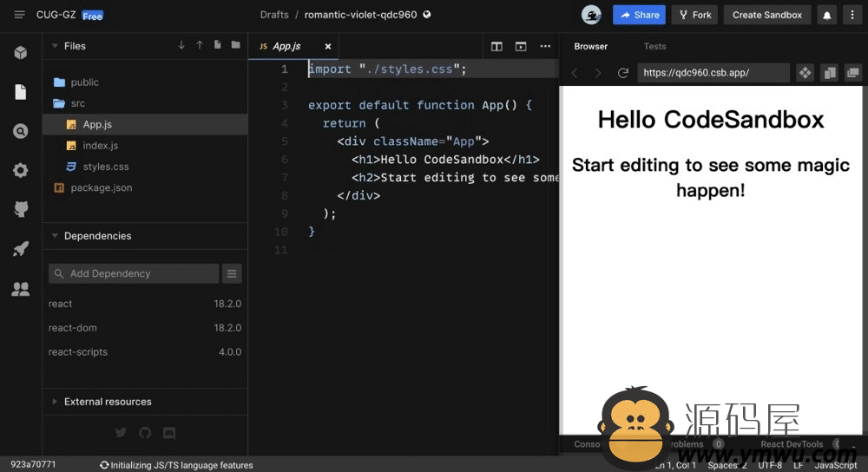868x472 pixels.
Task: Click the new file icon in Files header
Action: [x=218, y=45]
